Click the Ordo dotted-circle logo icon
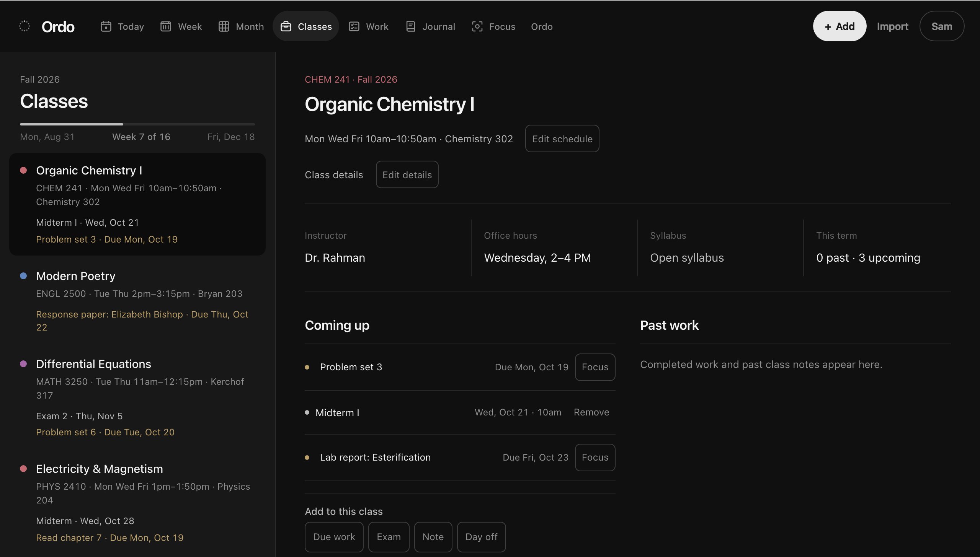 click(x=24, y=26)
